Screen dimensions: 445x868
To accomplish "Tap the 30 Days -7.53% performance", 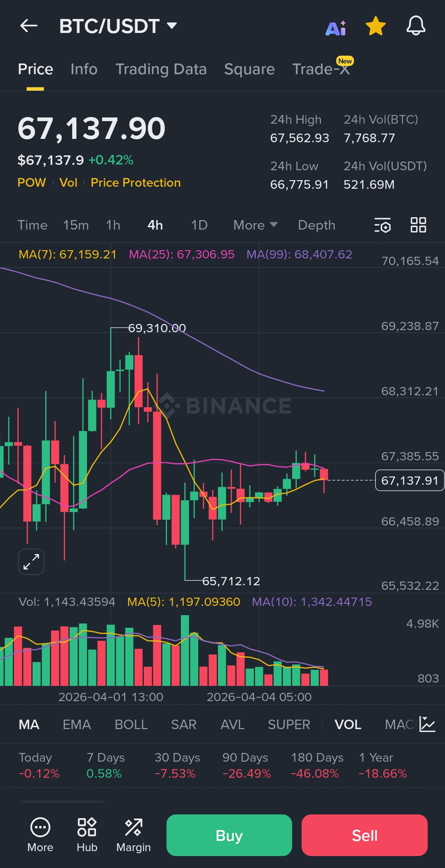I will tap(177, 765).
